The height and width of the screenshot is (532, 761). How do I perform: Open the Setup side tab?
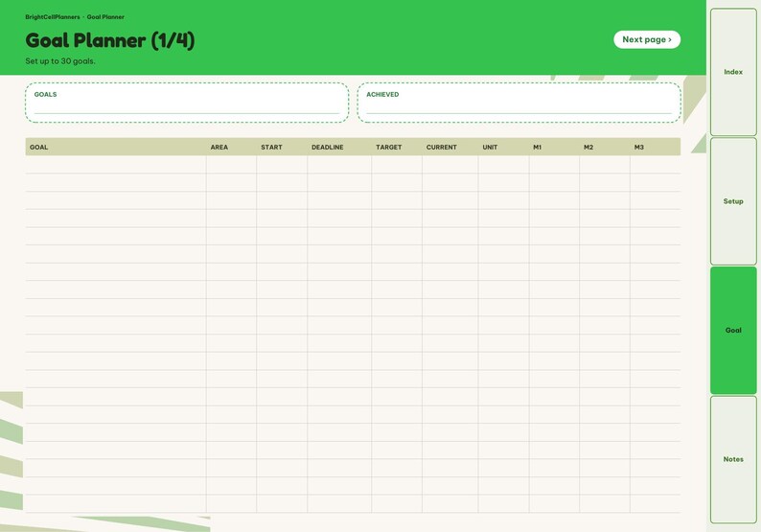[x=733, y=201]
